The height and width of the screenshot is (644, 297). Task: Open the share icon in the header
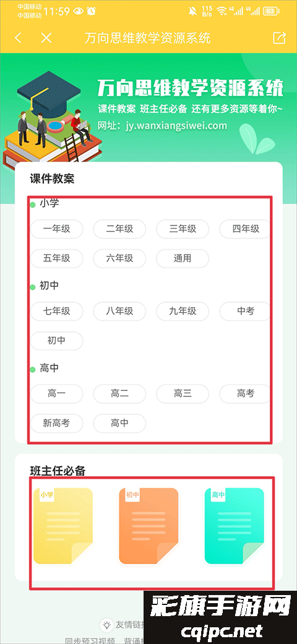click(279, 38)
